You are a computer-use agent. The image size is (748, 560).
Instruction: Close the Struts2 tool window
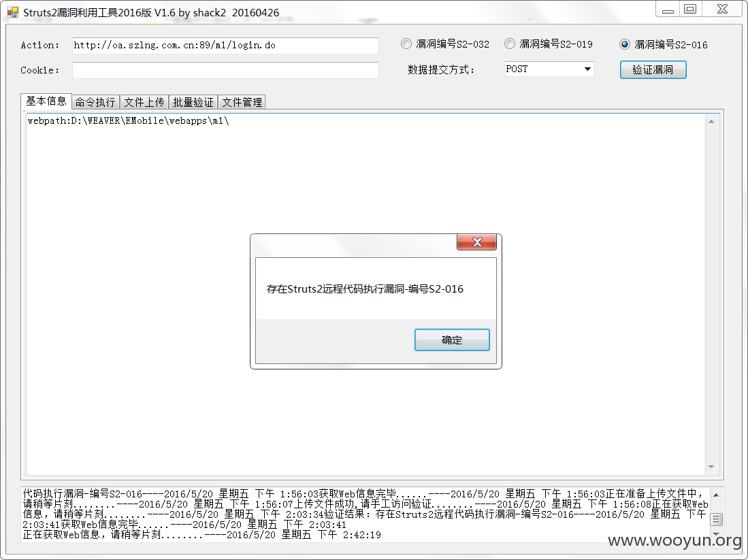pos(722,10)
